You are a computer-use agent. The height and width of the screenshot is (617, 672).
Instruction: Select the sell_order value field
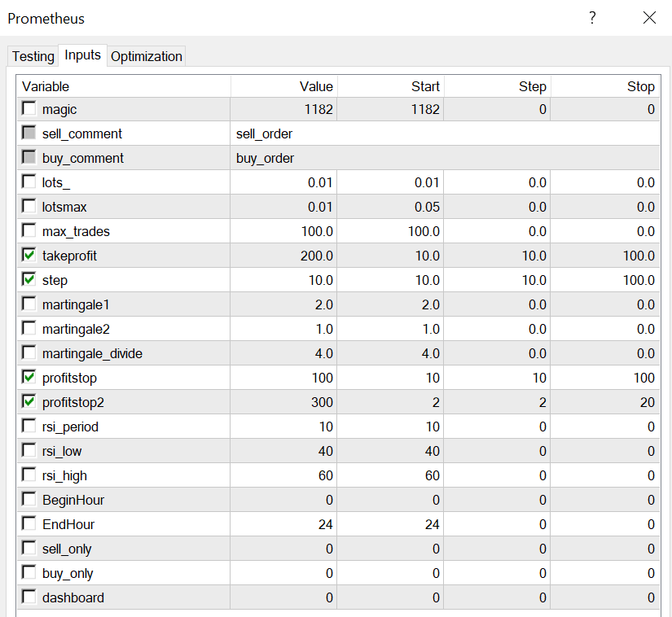445,133
